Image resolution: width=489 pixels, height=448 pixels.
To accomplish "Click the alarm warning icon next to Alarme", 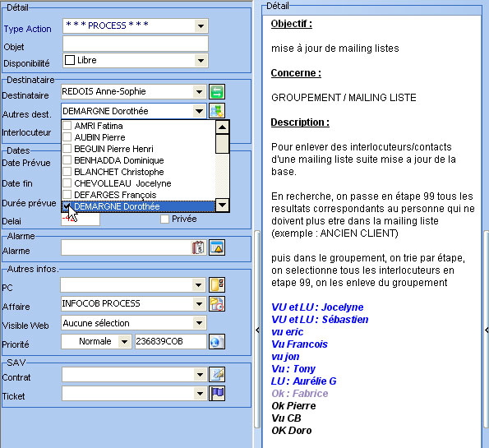I will click(217, 247).
